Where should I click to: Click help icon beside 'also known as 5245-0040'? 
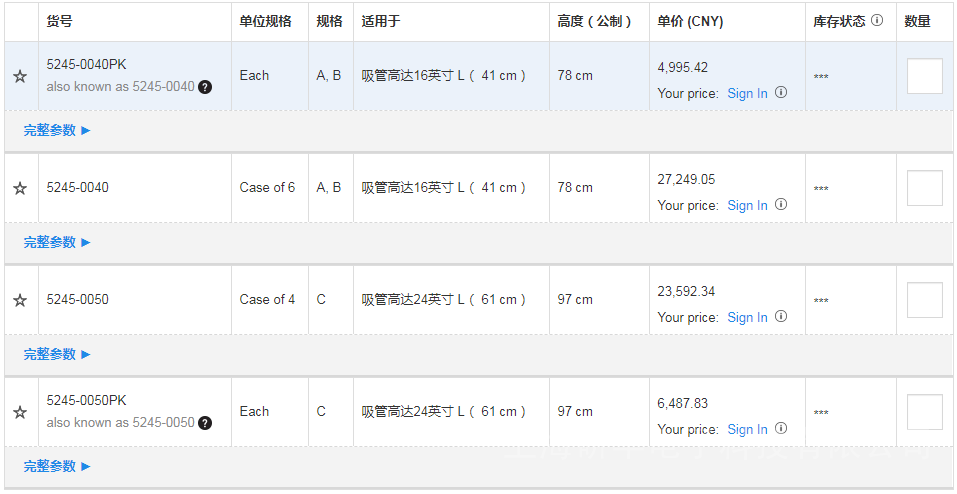pyautogui.click(x=205, y=87)
